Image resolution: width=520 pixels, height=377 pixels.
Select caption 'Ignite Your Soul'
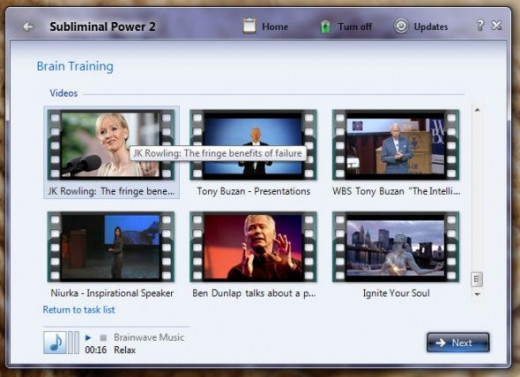click(396, 293)
